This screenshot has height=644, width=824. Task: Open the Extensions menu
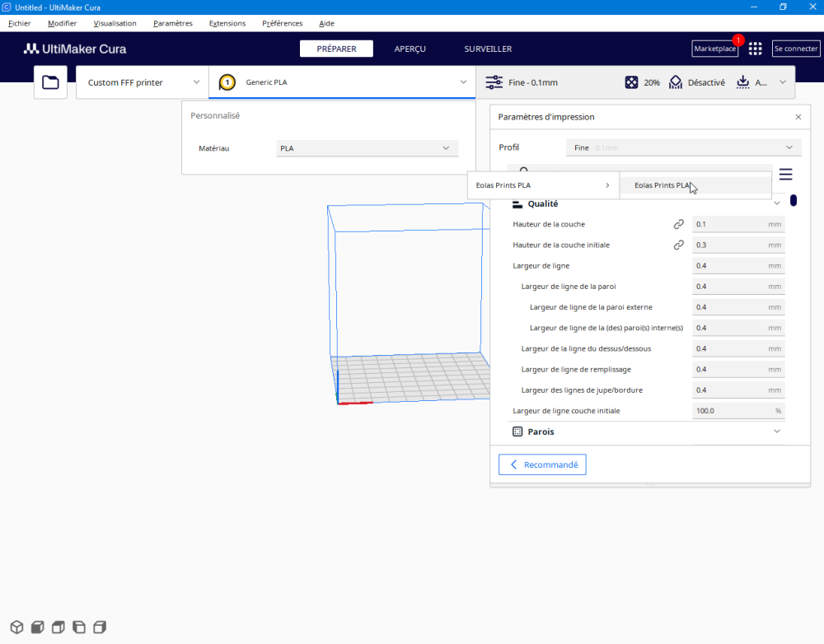[x=227, y=23]
